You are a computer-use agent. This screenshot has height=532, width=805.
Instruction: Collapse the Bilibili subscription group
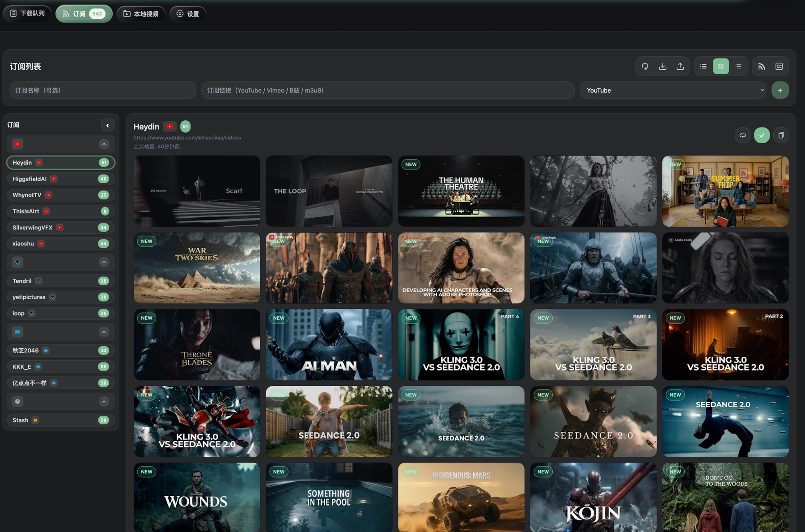click(104, 332)
